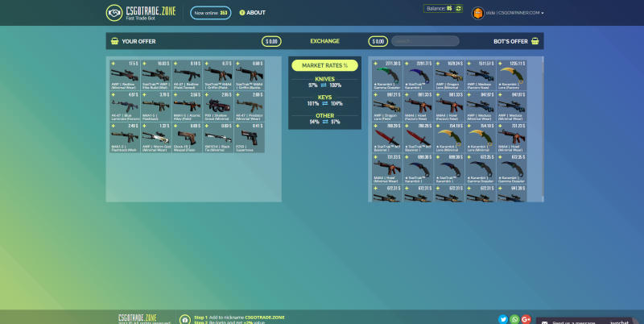644x324 pixels.
Task: Refresh balance with the green refresh icon
Action: (x=459, y=8)
